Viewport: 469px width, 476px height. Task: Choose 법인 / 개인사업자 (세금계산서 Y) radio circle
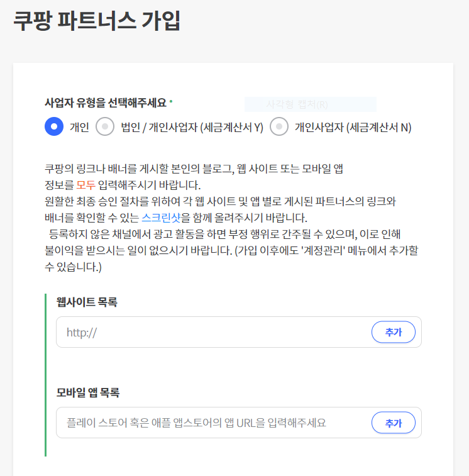105,126
